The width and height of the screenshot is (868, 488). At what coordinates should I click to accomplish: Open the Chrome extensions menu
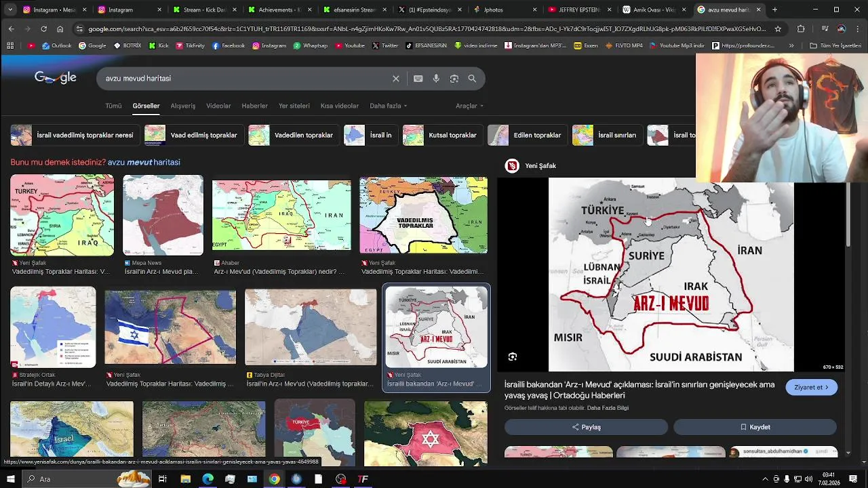coord(801,29)
